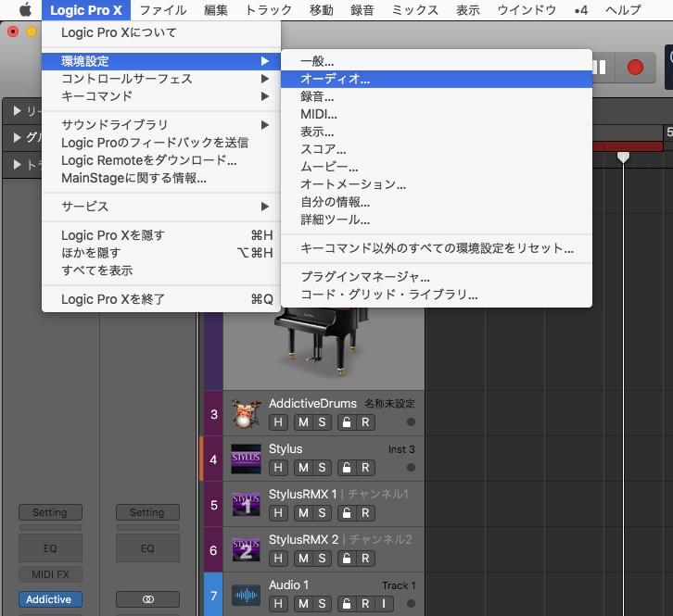Viewport: 673px width, 616px height.
Task: Click the grand piano instrument image
Action: click(x=321, y=341)
